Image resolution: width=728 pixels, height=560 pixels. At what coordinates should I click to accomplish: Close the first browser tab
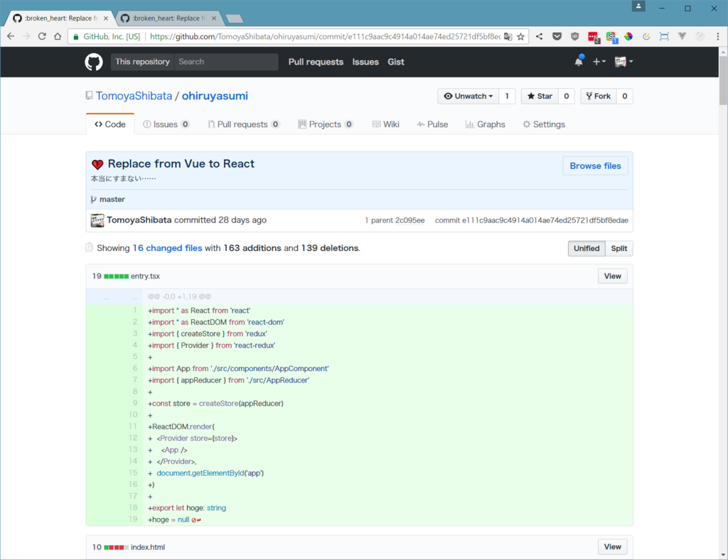[x=106, y=18]
